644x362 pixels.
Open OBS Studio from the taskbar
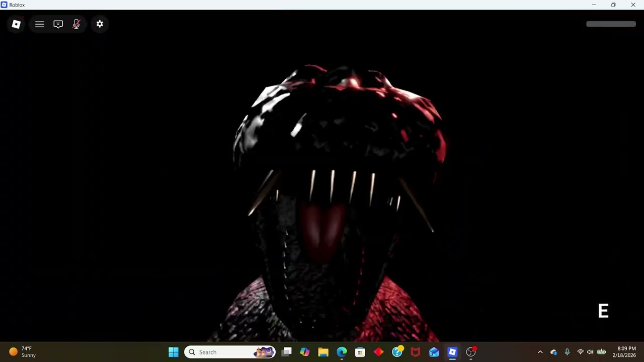(x=471, y=352)
